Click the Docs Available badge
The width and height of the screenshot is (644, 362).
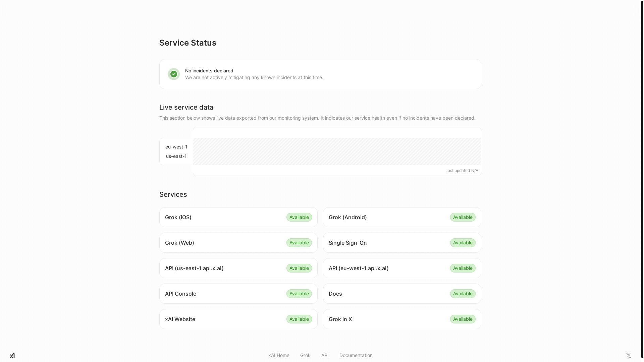click(x=463, y=294)
